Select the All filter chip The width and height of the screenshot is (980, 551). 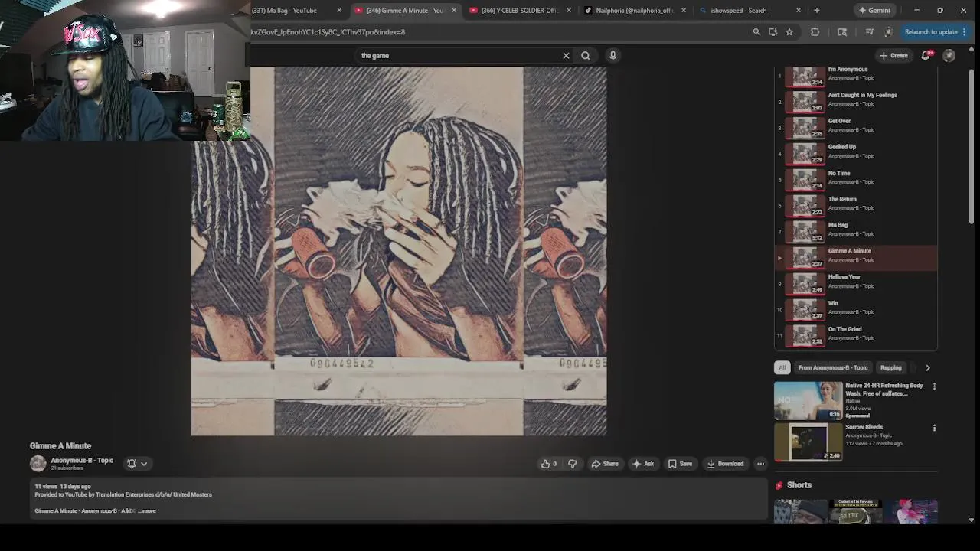[x=782, y=367]
